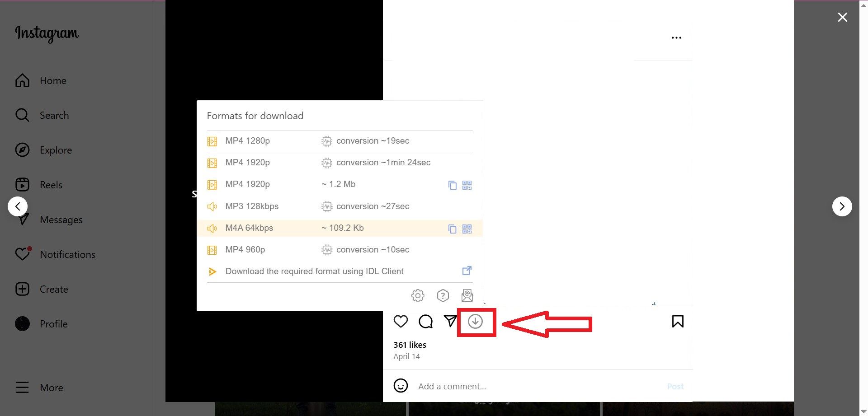Image resolution: width=868 pixels, height=416 pixels.
Task: Go to previous post arrow
Action: (18, 206)
